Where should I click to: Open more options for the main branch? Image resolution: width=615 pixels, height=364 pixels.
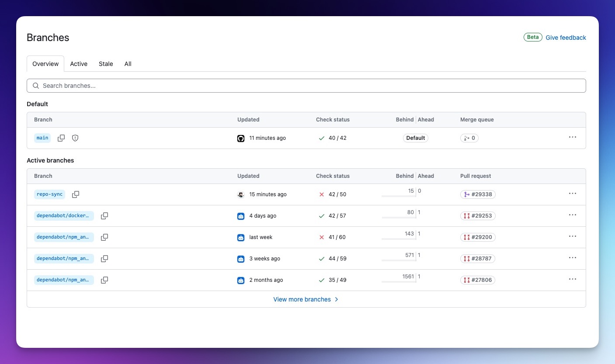click(573, 137)
